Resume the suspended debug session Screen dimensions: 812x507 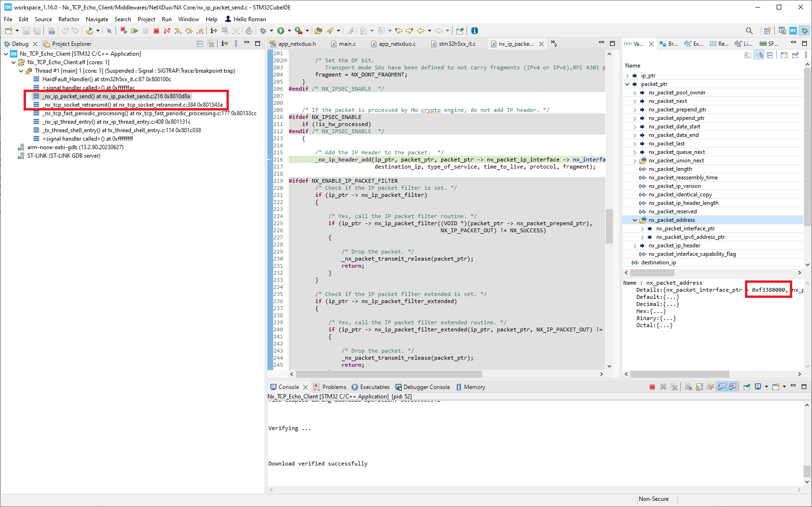coord(134,31)
